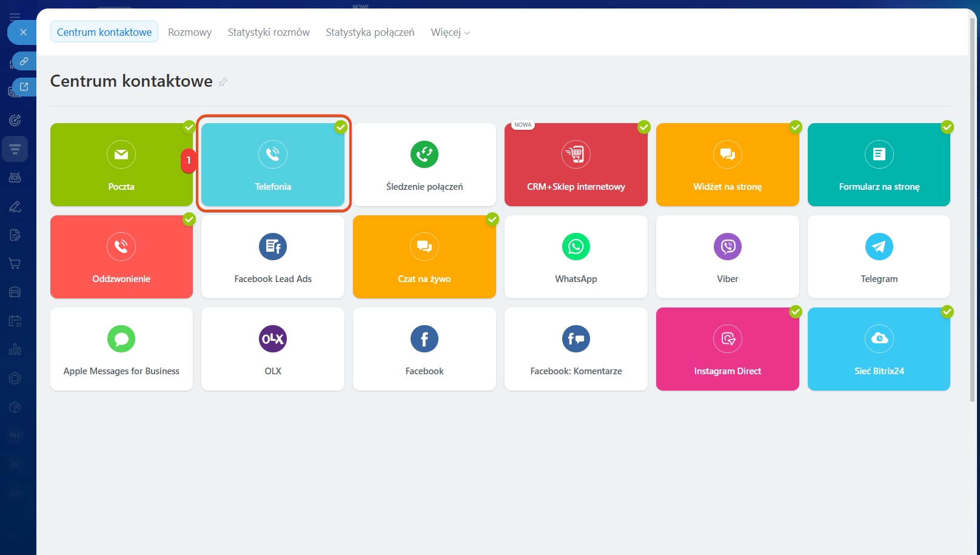
Task: Close the slider panel with X button
Action: point(23,32)
